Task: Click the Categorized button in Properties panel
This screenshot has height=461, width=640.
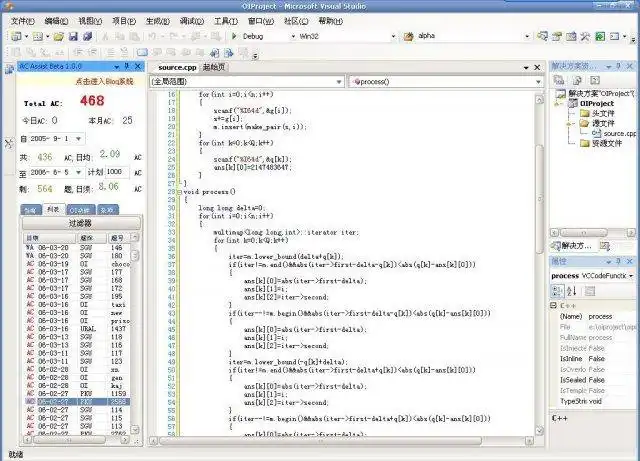Action: [557, 291]
